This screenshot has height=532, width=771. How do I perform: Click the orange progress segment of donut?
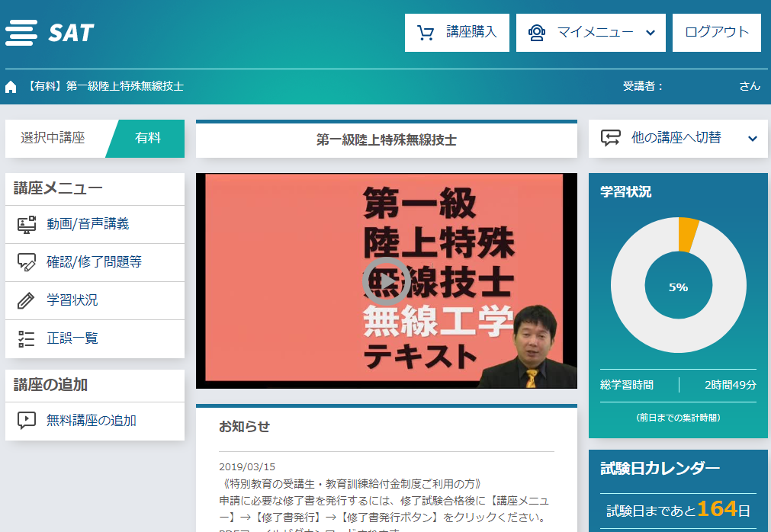[x=688, y=234]
